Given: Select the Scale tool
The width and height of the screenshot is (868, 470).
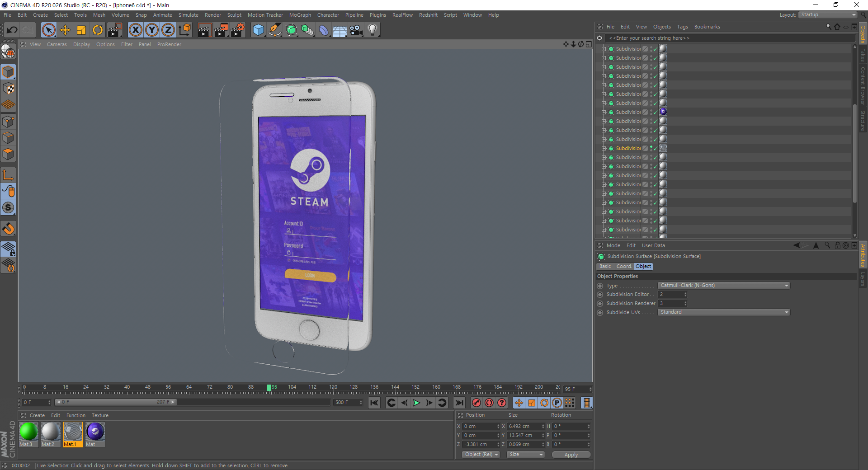Looking at the screenshot, I should [81, 30].
